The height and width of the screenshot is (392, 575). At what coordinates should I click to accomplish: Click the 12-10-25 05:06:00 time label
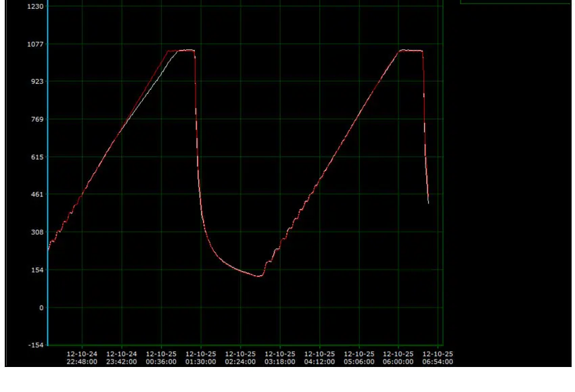359,358
